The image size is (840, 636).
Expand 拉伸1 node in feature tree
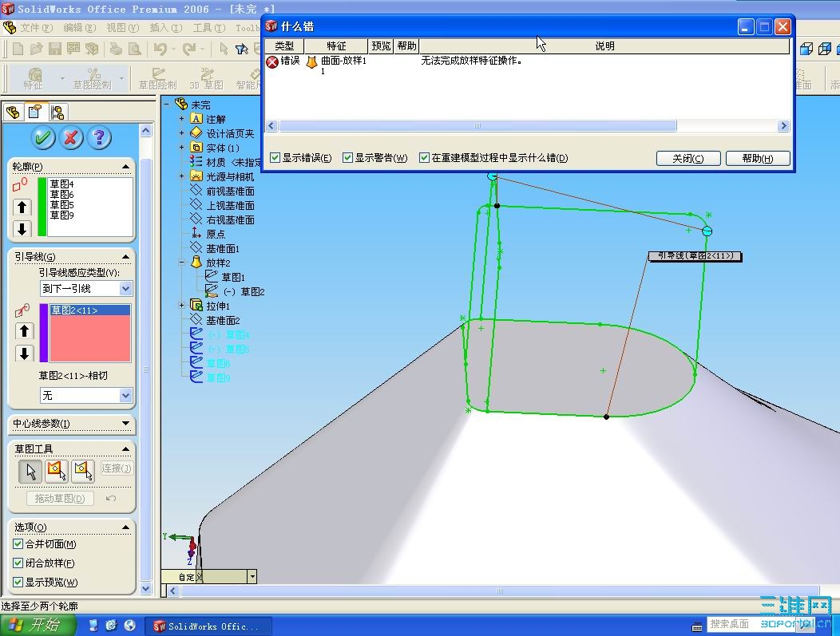[181, 305]
